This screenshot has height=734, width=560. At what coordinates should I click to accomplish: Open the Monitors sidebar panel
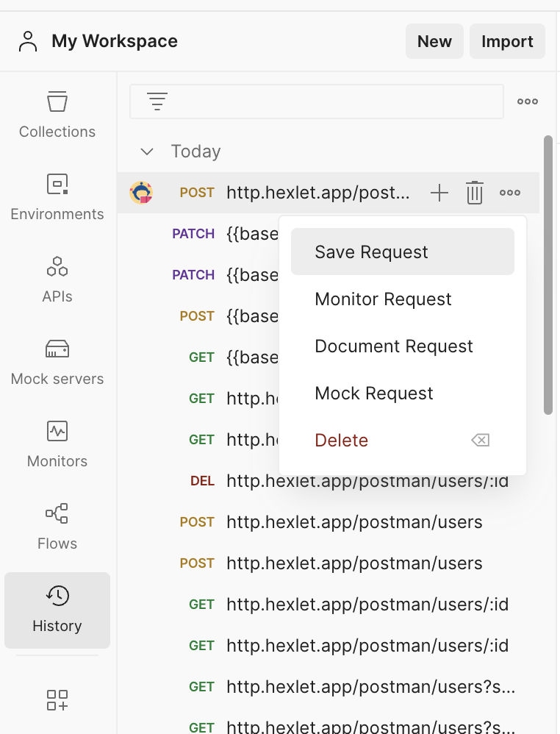[x=57, y=443]
